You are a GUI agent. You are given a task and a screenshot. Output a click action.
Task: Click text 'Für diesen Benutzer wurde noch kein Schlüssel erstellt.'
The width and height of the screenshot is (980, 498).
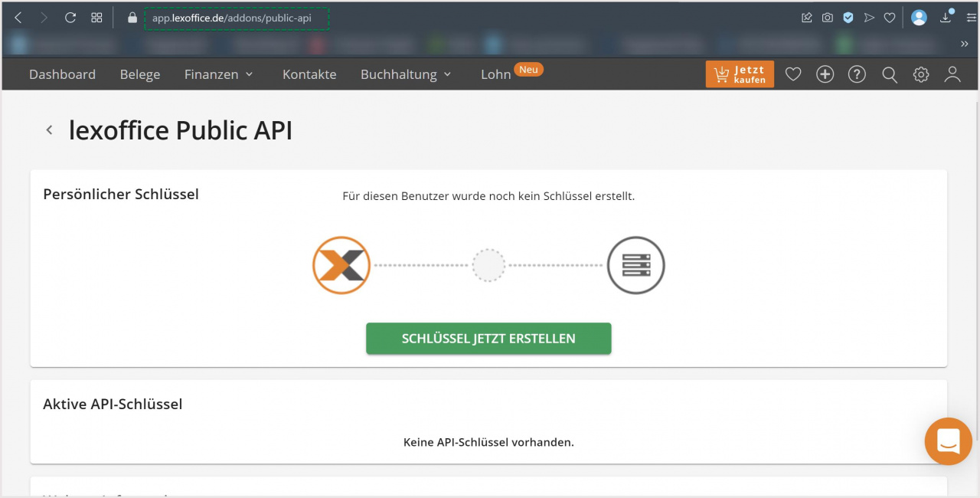tap(488, 196)
